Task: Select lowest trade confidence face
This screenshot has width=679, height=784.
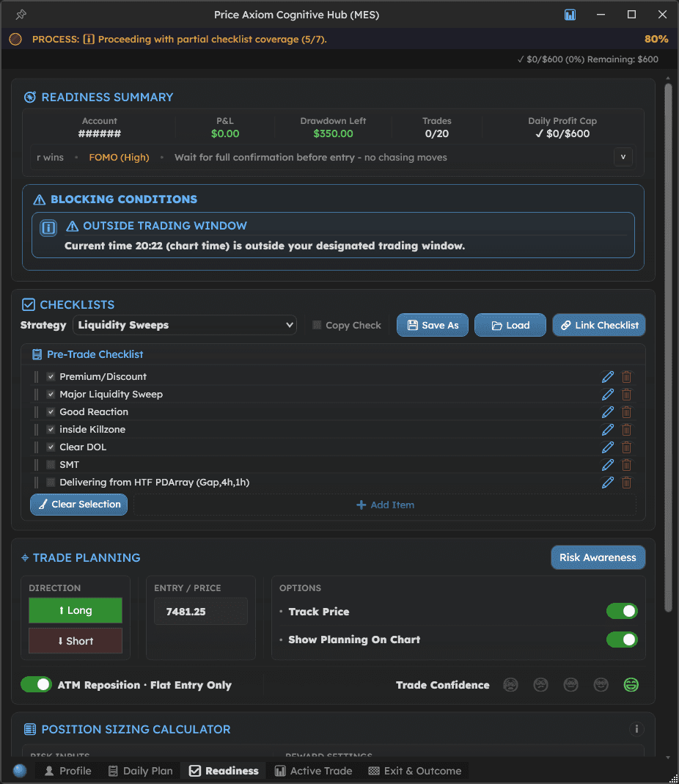Action: (x=510, y=685)
